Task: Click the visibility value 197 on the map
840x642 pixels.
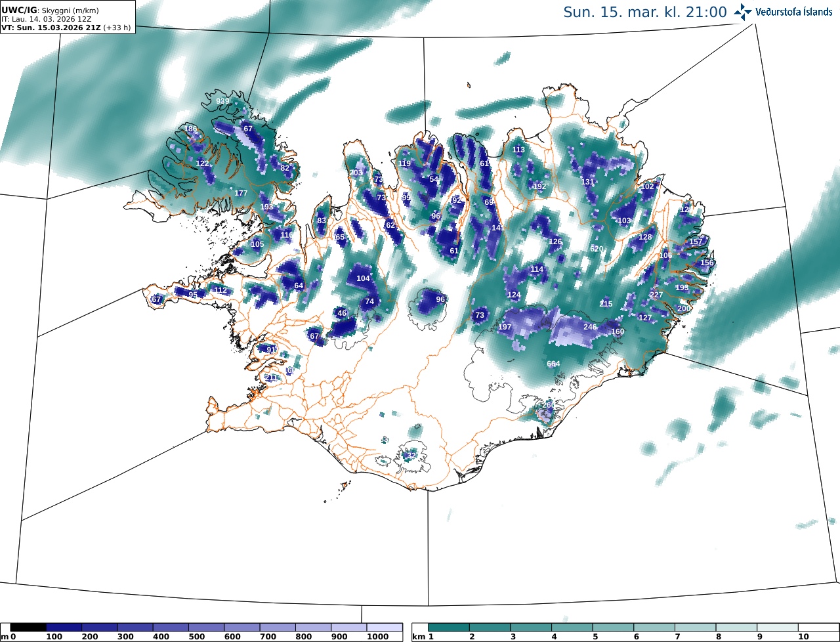Action: click(505, 327)
